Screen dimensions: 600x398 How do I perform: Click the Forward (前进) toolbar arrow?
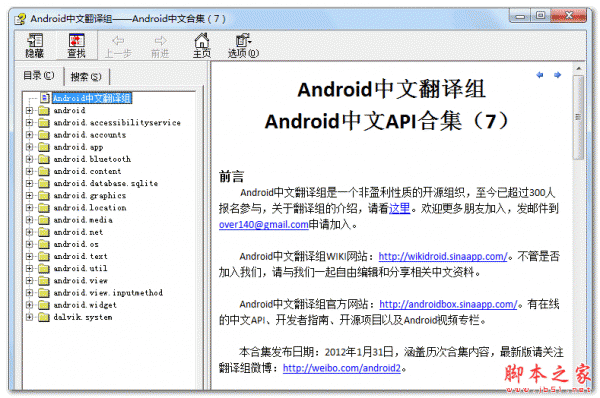pyautogui.click(x=160, y=46)
